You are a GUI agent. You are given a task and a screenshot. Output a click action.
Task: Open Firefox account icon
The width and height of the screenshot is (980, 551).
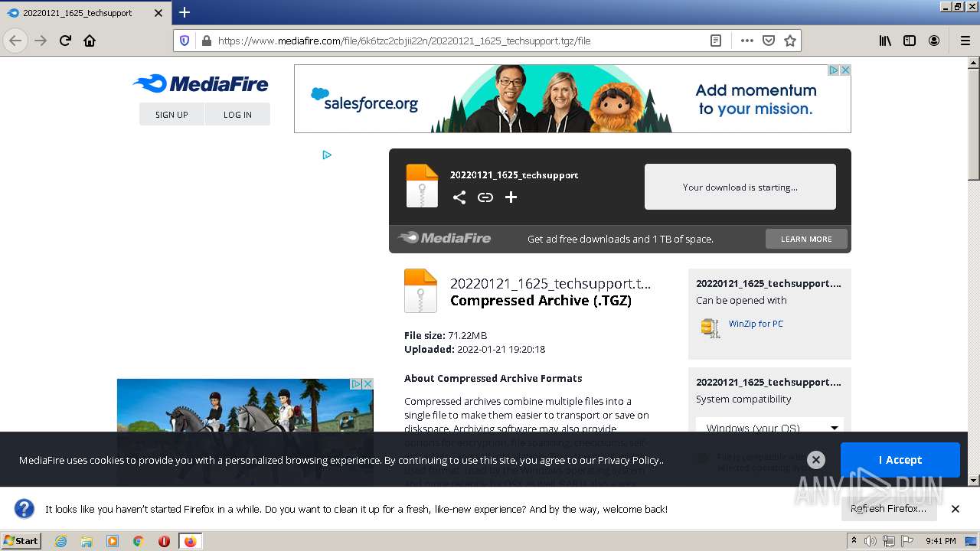pos(934,41)
